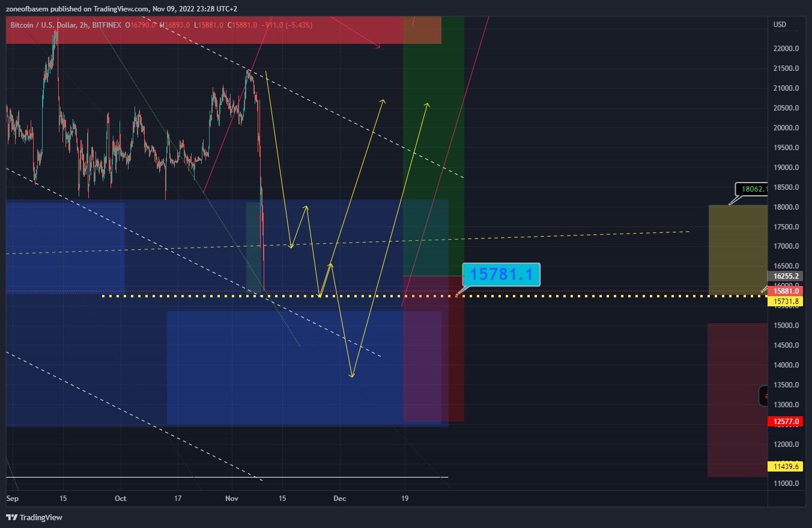
Task: Click the 21000.0 price axis label
Action: pyautogui.click(x=786, y=88)
